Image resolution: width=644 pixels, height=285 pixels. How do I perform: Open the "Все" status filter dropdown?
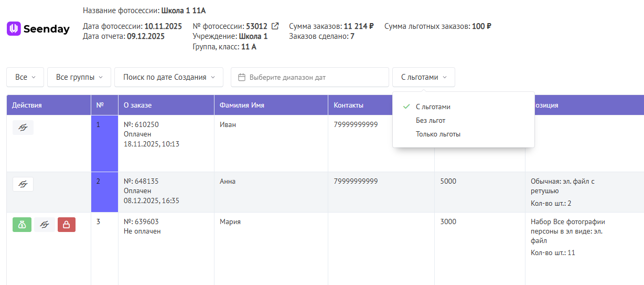coord(25,77)
